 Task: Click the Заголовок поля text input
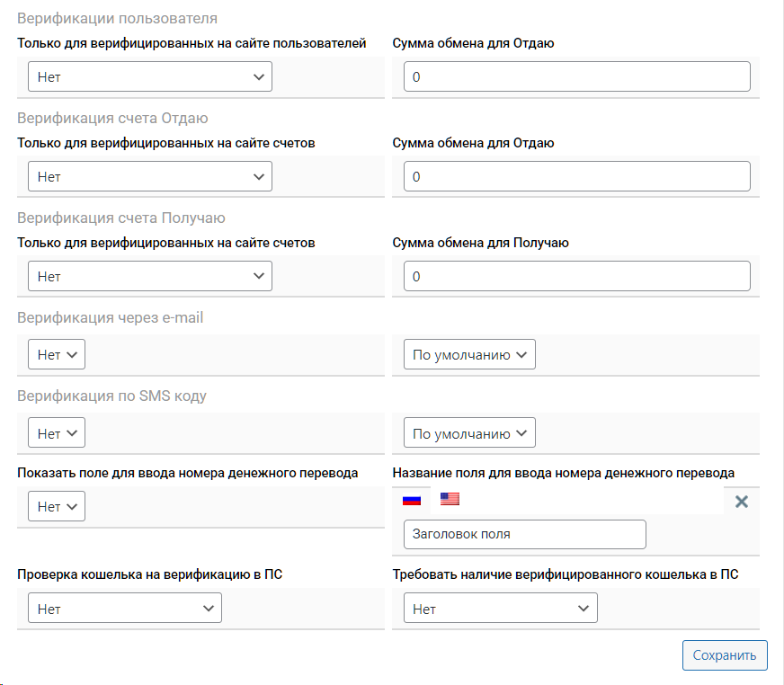pyautogui.click(x=524, y=534)
